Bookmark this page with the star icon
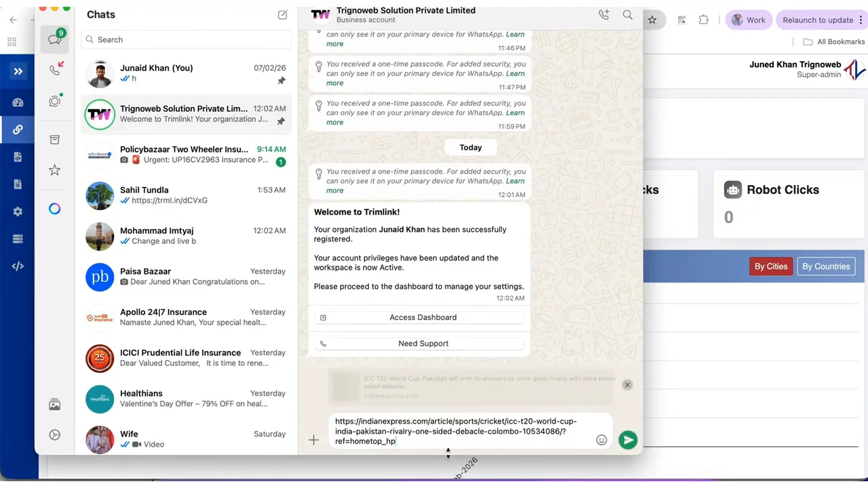Screen dimensions: 868x488 652,20
